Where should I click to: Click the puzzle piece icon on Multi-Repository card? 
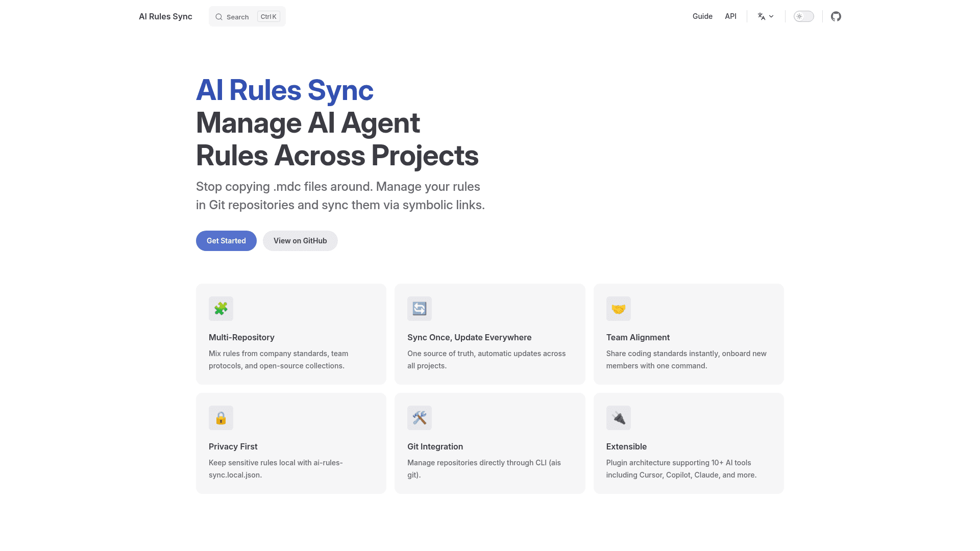coord(220,308)
